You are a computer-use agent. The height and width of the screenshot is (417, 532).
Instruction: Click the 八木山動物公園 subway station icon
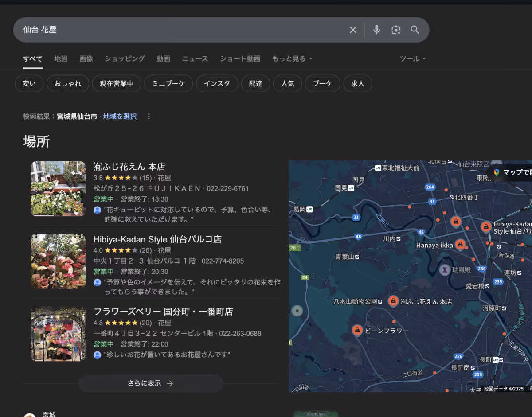[380, 301]
